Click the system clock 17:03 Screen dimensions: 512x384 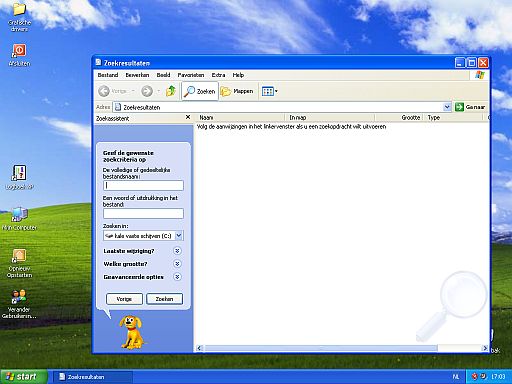click(x=498, y=377)
